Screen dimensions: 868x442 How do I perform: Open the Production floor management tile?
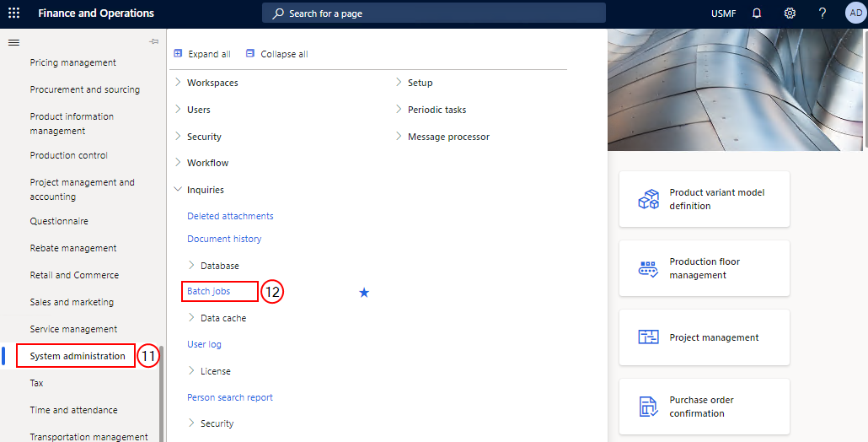click(705, 268)
